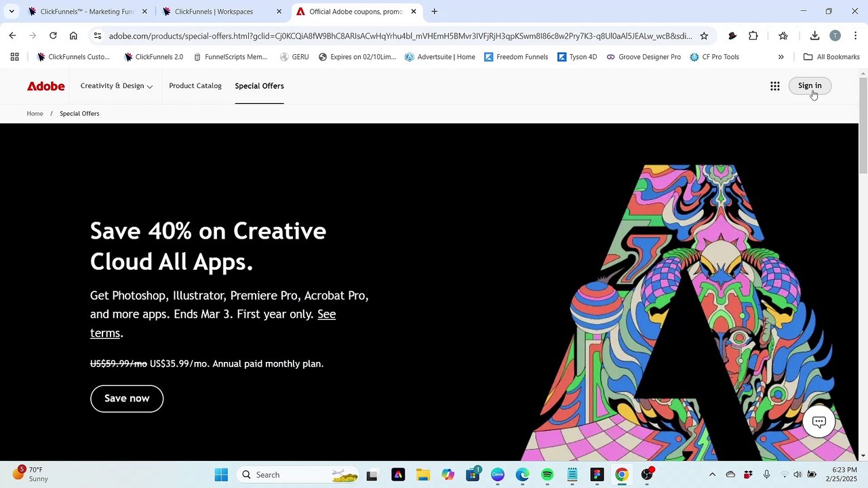Open Groove Designer Pro bookmark
The width and height of the screenshot is (868, 488).
644,57
